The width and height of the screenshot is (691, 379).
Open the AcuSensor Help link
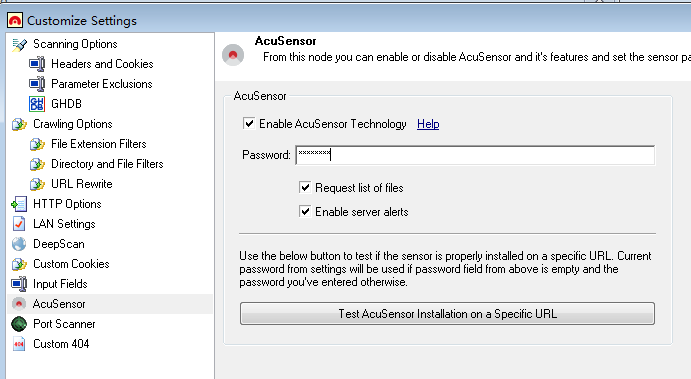point(428,124)
